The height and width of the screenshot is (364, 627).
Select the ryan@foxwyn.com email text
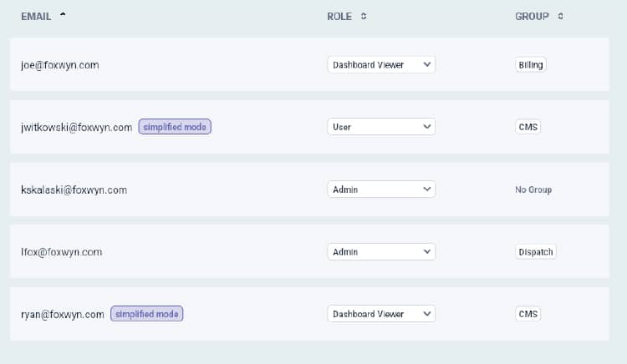coord(63,315)
